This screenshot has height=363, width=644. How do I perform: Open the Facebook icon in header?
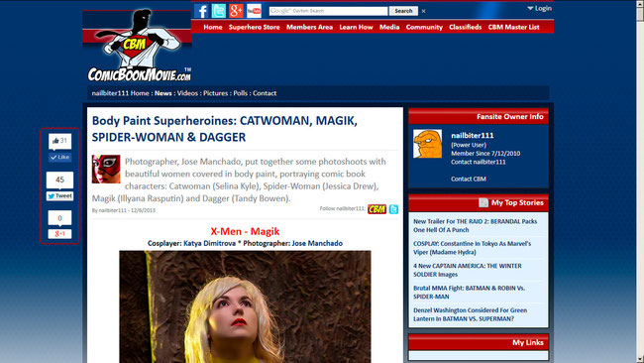(x=201, y=11)
